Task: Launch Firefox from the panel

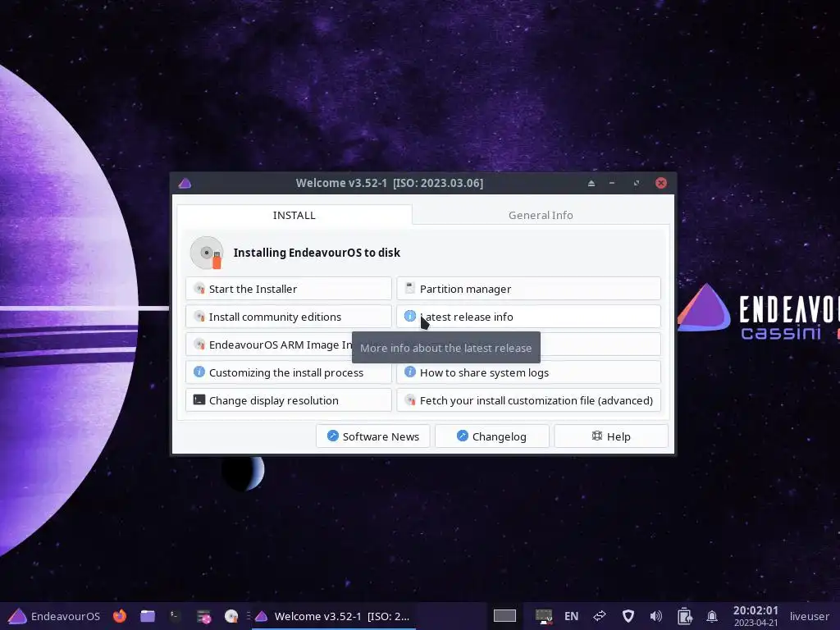Action: (120, 616)
